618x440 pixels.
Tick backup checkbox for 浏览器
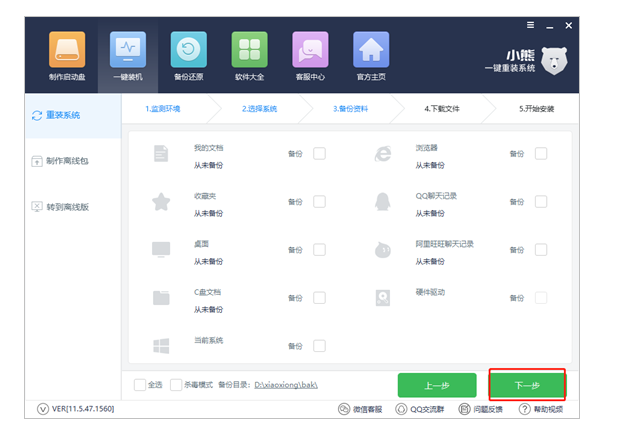tap(541, 154)
